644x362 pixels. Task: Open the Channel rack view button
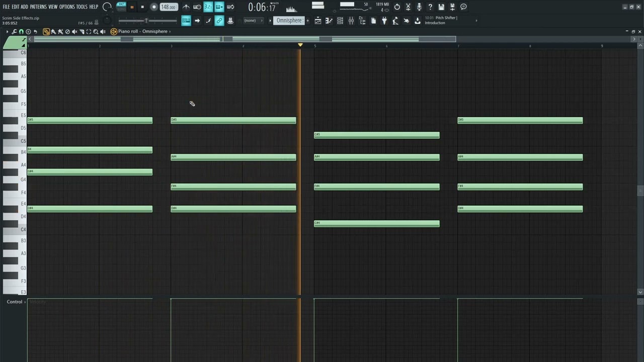tap(340, 21)
